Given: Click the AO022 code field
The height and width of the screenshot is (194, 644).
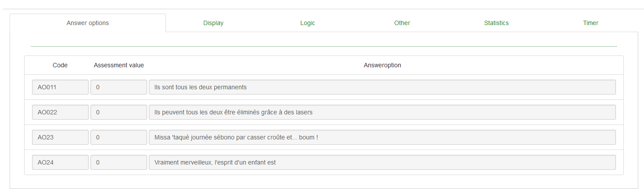Looking at the screenshot, I should click(x=60, y=112).
